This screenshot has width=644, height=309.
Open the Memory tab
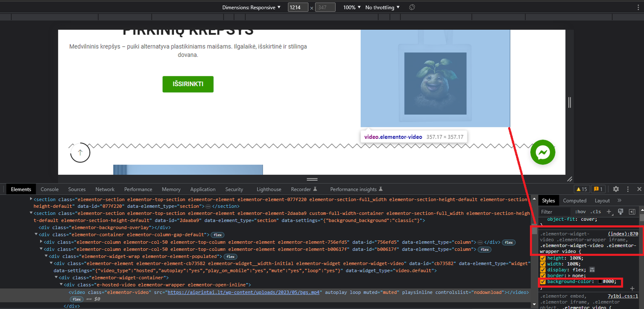click(171, 189)
